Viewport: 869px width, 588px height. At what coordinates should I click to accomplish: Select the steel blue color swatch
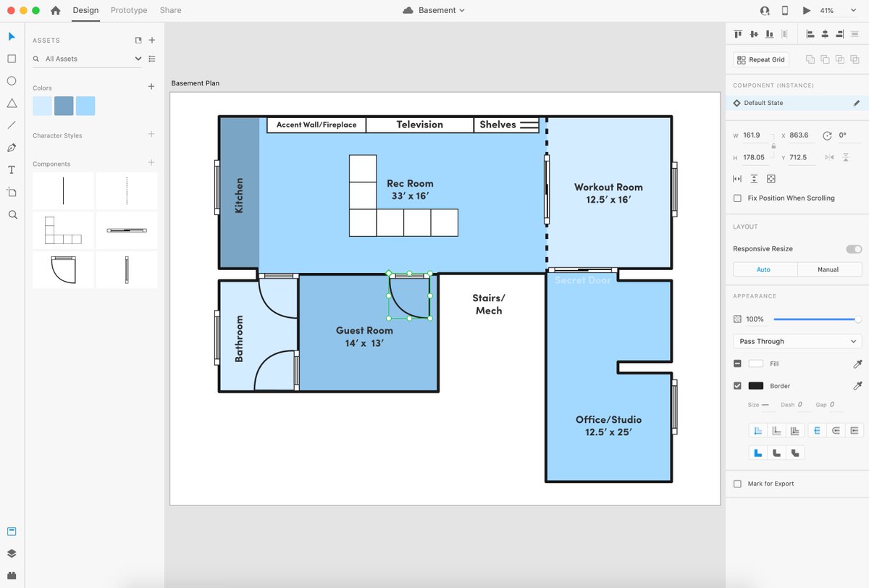click(x=64, y=106)
